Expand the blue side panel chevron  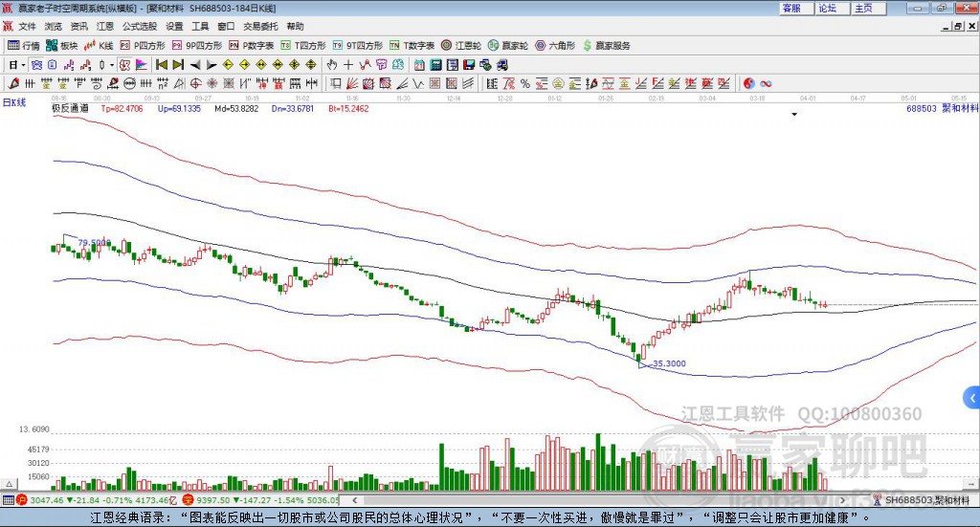[x=972, y=398]
